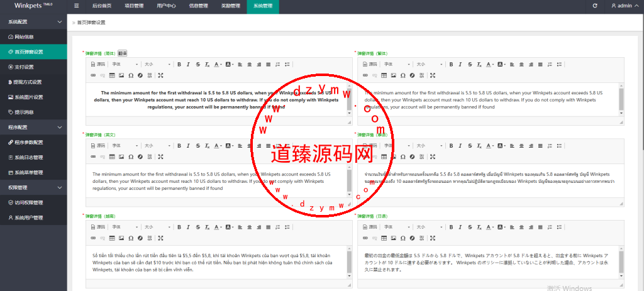
Task: Insert special character (Ω) in 简体 editor
Action: coord(131,75)
